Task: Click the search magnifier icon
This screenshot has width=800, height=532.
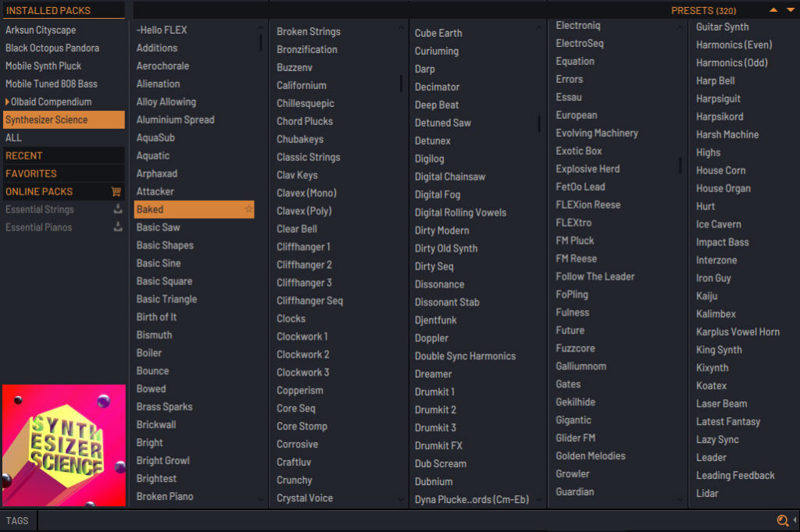Action: coord(782,521)
